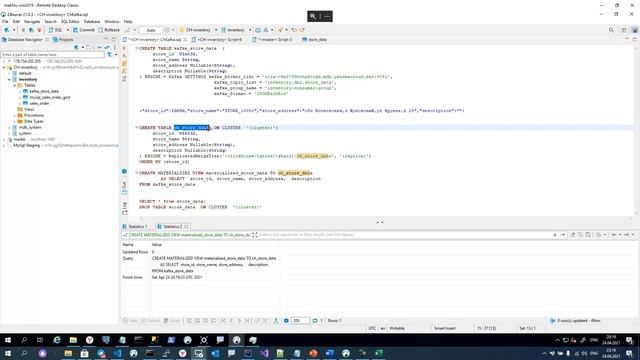This screenshot has height=360, width=640.
Task: Click the search magnifier icon in toolbar
Action: click(611, 30)
